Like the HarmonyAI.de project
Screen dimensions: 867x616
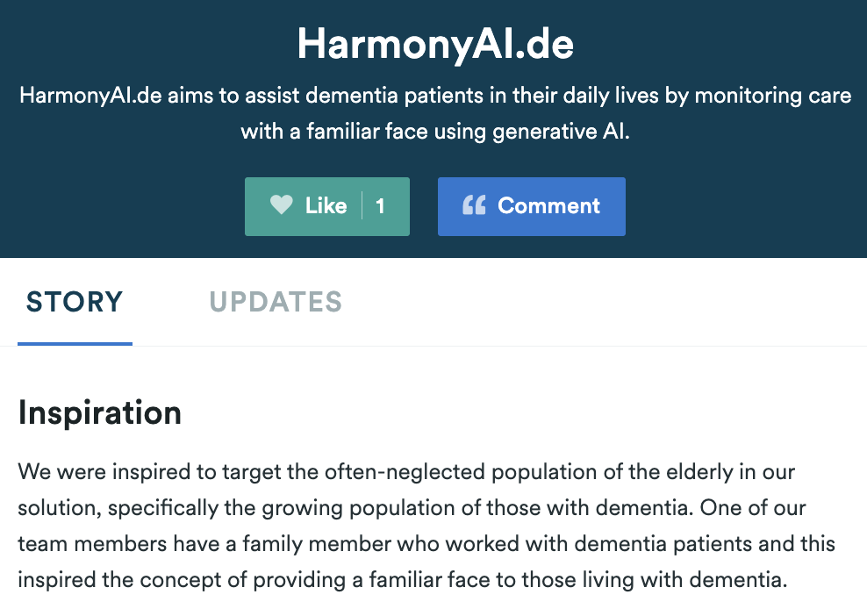pyautogui.click(x=327, y=206)
